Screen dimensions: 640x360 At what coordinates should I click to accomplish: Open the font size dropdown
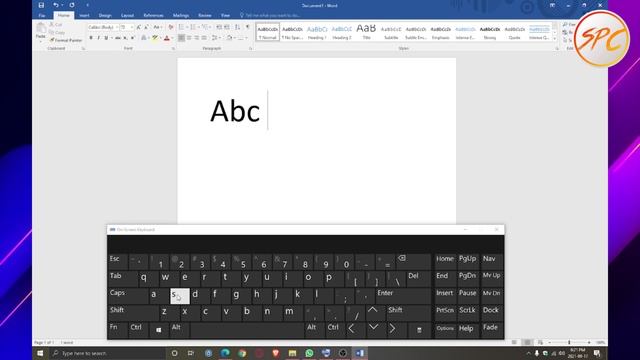tap(132, 27)
